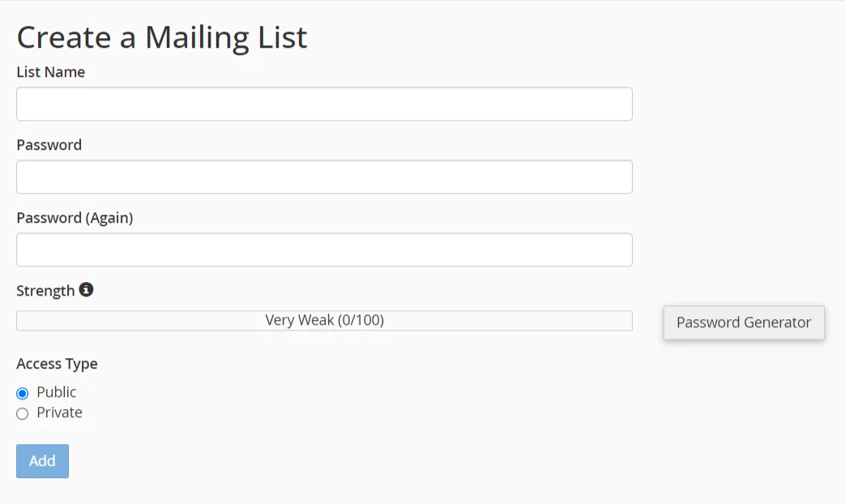The width and height of the screenshot is (845, 504).
Task: Click the Private option label text
Action: 59,412
